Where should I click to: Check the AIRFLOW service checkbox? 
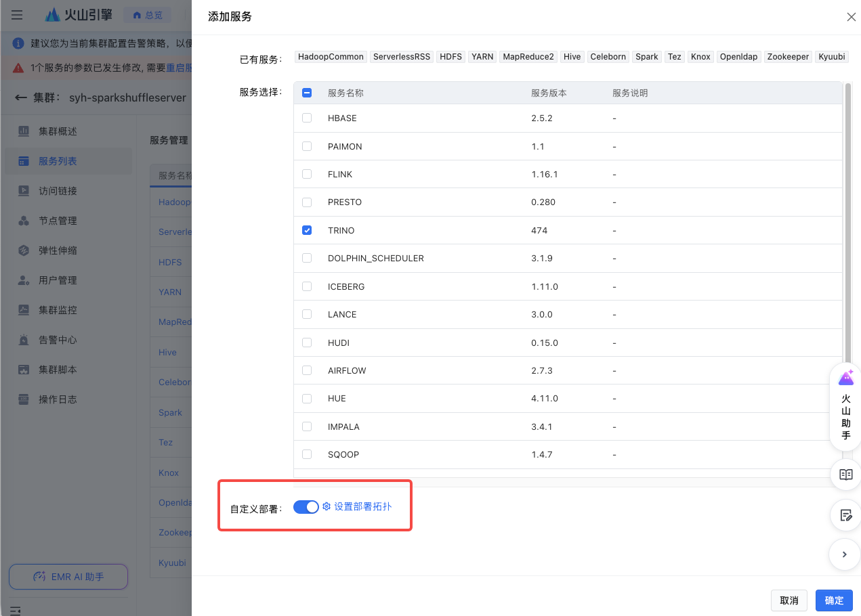coord(307,370)
